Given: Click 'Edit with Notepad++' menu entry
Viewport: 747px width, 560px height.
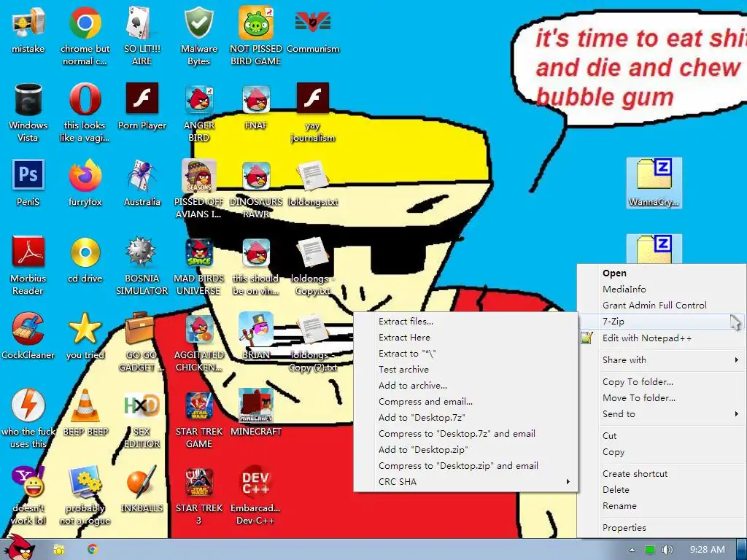Looking at the screenshot, I should [661, 338].
